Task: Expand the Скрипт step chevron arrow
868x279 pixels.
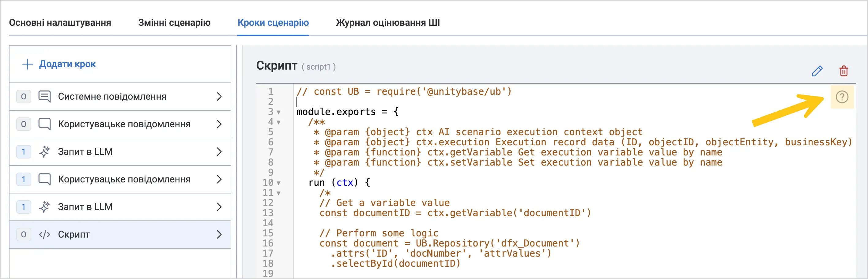Action: point(219,235)
